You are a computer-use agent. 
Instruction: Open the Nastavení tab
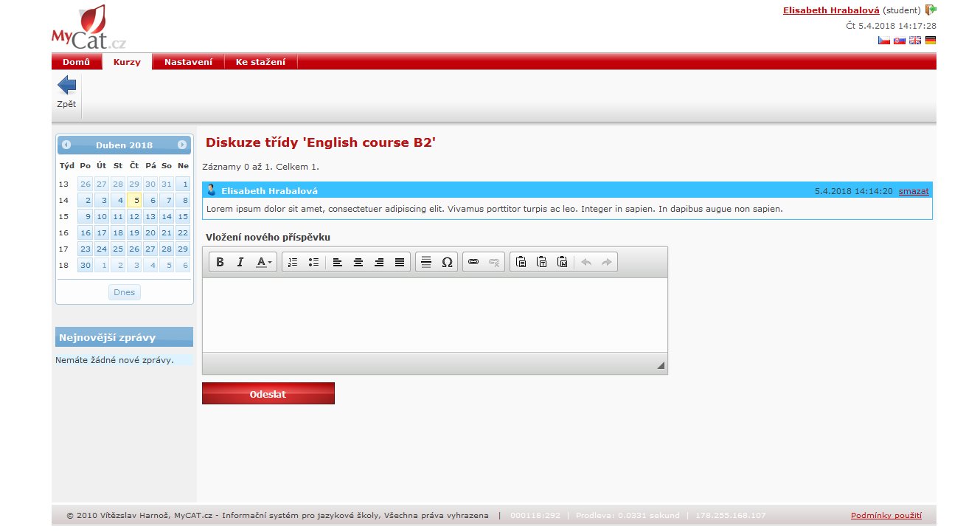click(x=188, y=62)
